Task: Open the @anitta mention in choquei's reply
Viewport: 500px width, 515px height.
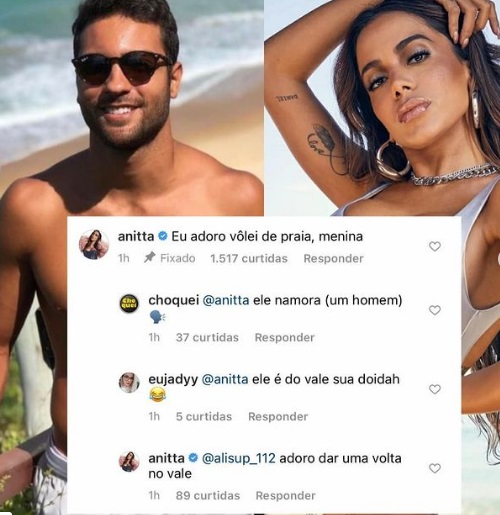Action: click(x=226, y=300)
